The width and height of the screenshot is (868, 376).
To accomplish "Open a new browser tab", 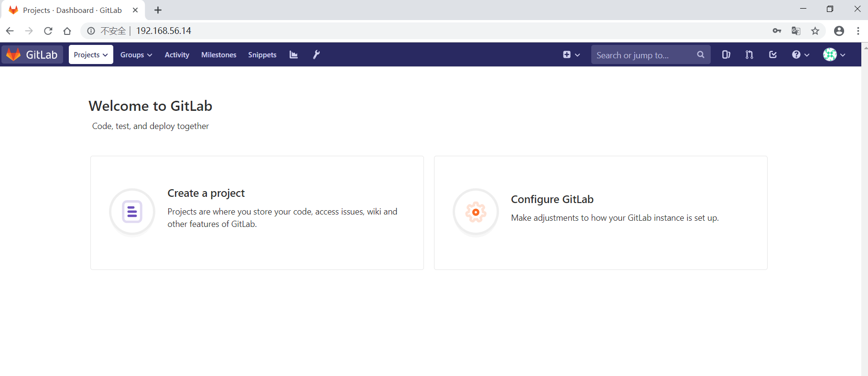I will 158,10.
